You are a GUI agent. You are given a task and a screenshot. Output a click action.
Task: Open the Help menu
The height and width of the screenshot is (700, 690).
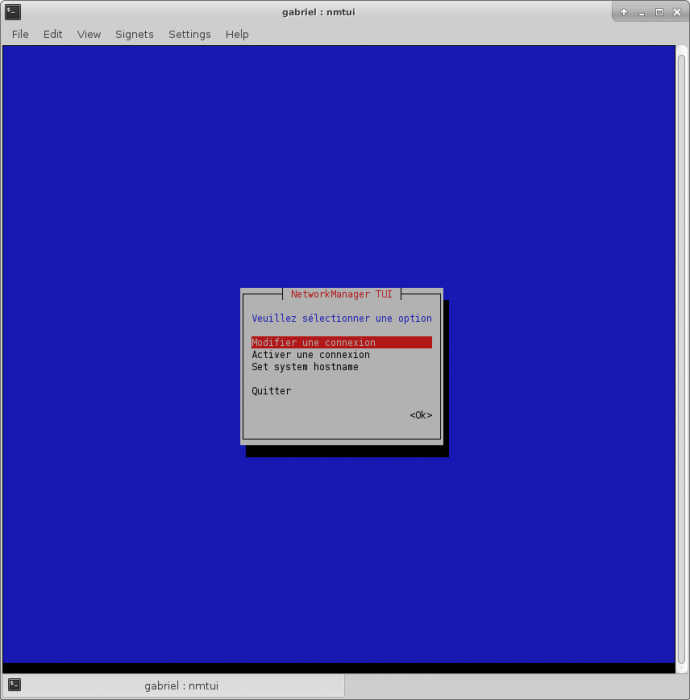click(237, 34)
